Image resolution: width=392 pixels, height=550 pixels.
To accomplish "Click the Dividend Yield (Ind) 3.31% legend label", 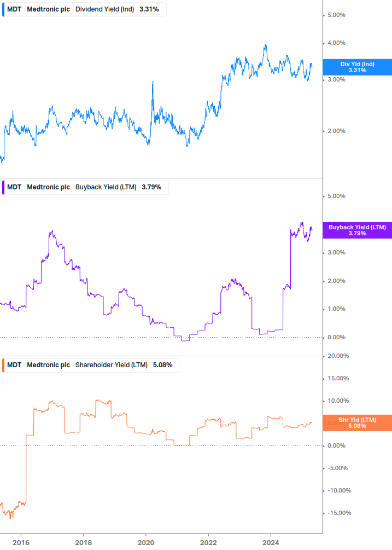I will [x=84, y=9].
